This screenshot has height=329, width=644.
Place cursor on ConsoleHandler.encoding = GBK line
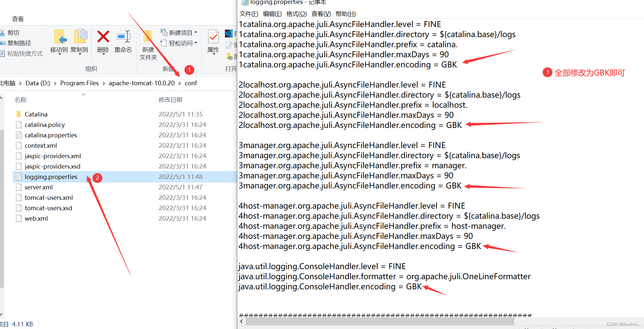(x=330, y=286)
